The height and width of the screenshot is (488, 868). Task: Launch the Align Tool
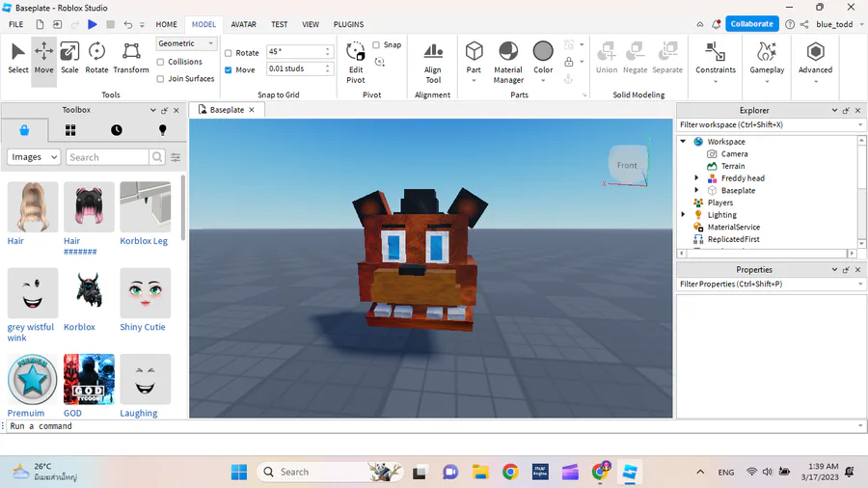pyautogui.click(x=433, y=63)
